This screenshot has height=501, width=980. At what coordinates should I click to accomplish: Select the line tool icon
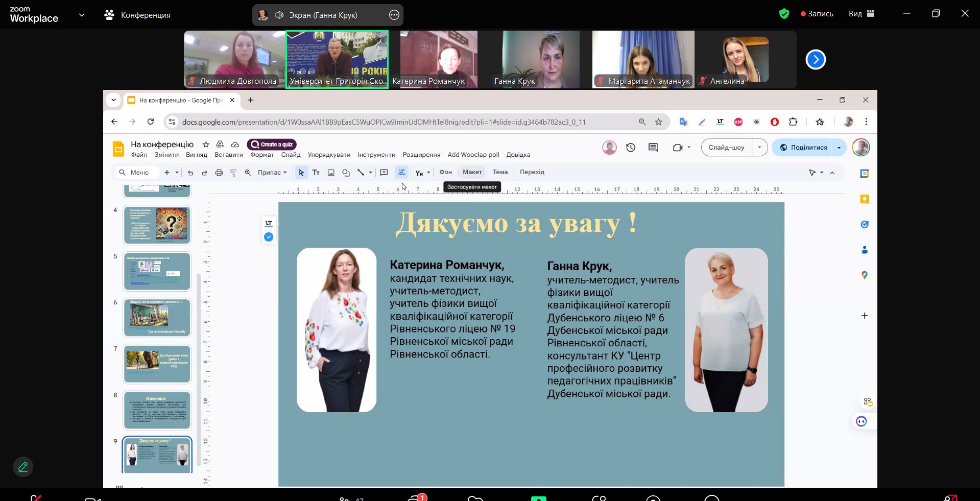coord(361,173)
